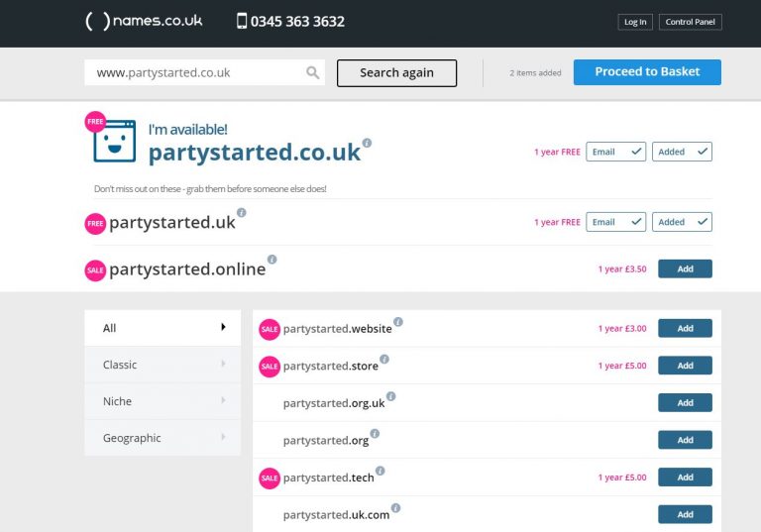The image size is (761, 532).
Task: Click the info icon beside partystarted.co.uk
Action: (367, 143)
